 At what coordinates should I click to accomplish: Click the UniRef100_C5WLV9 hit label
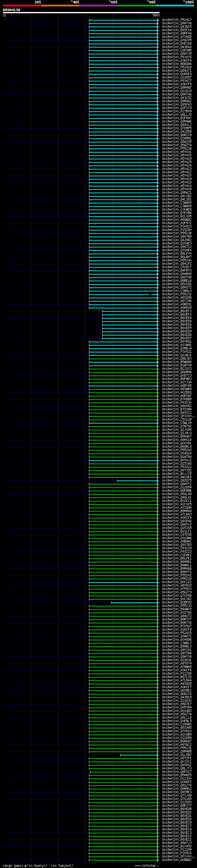(x=177, y=423)
